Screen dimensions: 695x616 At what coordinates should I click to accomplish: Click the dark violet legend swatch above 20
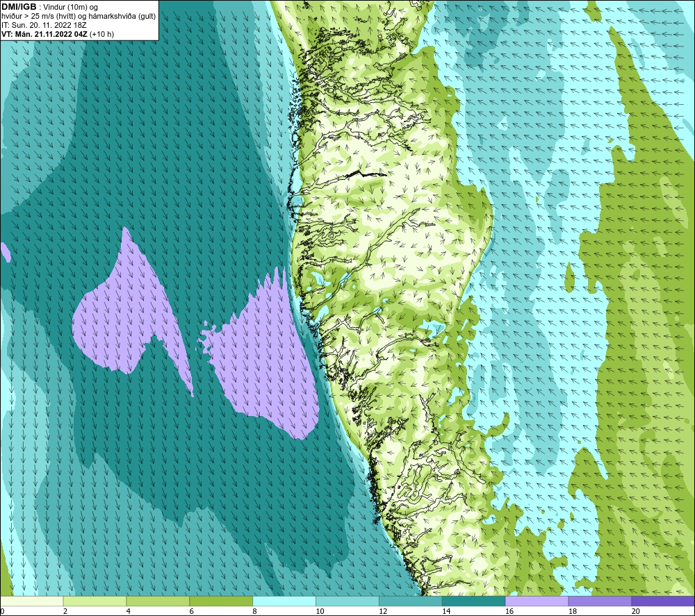[663, 601]
